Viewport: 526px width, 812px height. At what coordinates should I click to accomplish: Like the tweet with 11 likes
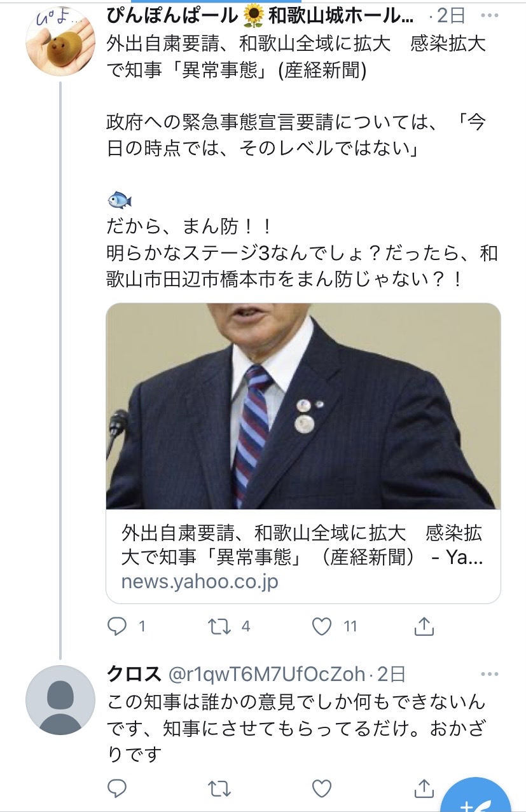point(322,627)
